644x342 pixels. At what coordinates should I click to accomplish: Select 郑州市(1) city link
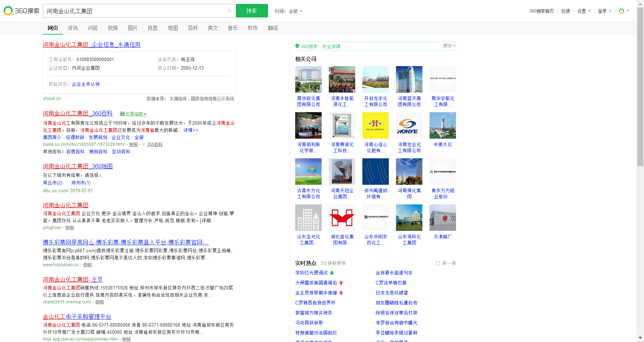pos(81,183)
